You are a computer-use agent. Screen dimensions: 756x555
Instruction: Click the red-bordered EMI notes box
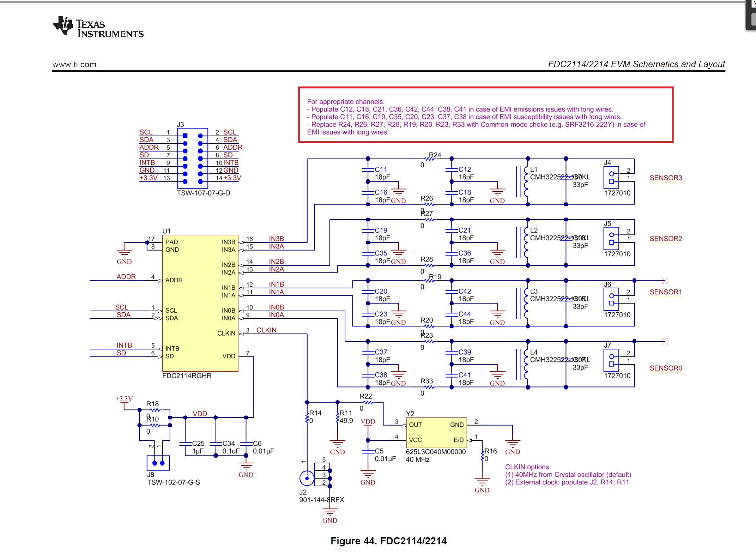(x=485, y=115)
